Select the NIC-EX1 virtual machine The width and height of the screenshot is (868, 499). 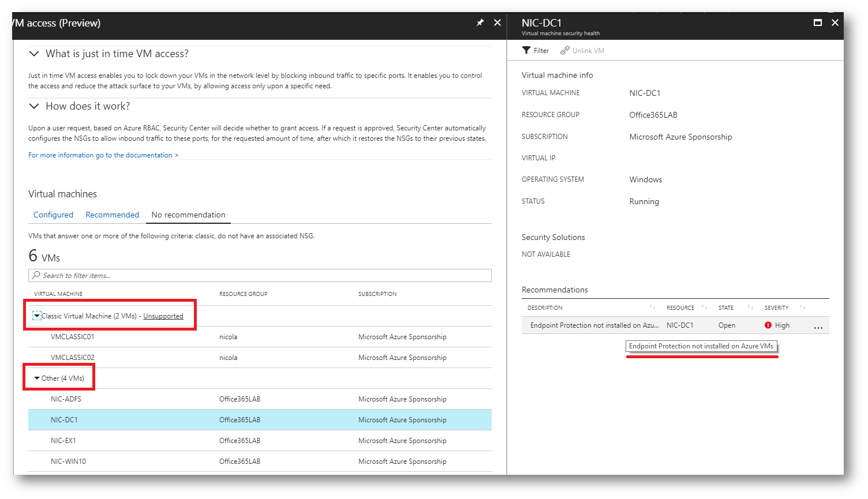tap(260, 441)
